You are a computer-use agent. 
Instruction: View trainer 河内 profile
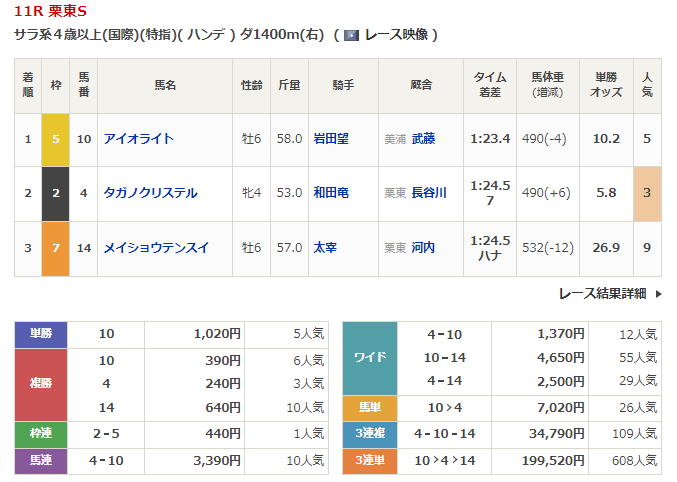423,247
